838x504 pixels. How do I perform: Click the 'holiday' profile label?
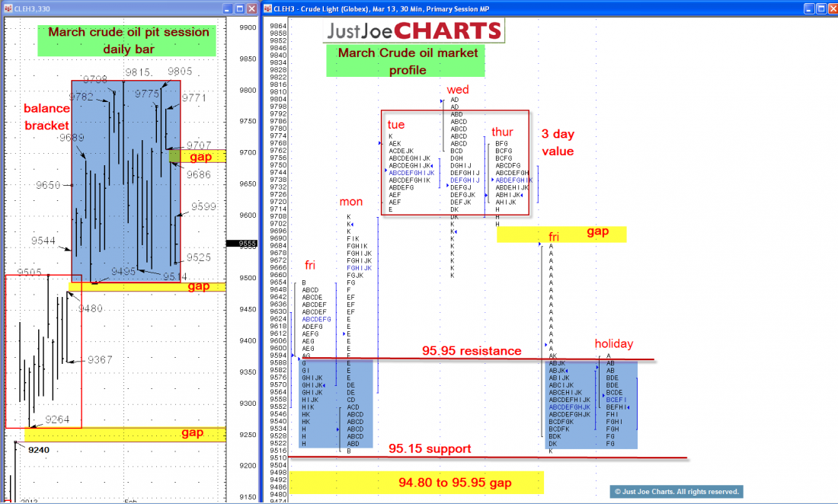(x=613, y=344)
